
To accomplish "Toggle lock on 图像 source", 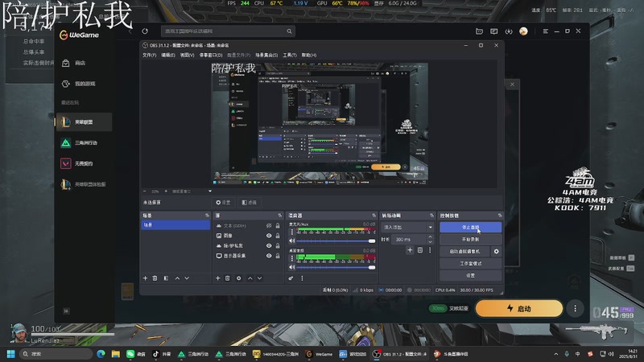I will pos(278,236).
